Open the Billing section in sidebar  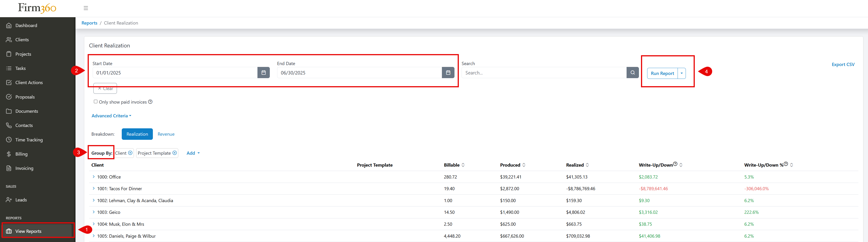coord(22,154)
